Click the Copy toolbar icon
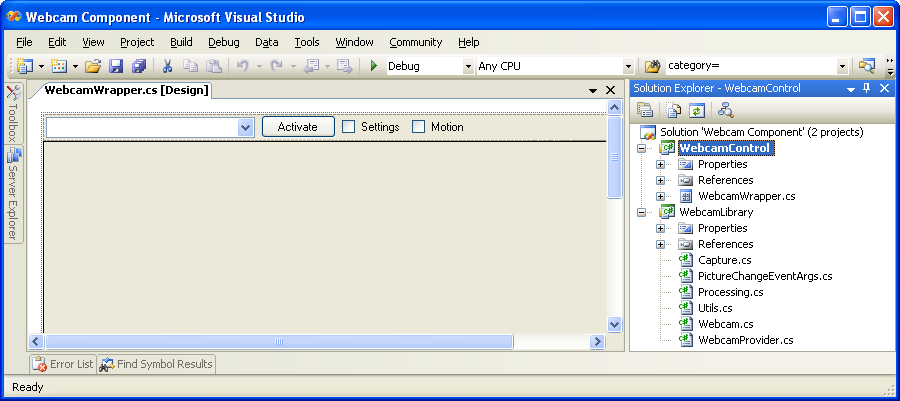 pyautogui.click(x=190, y=66)
